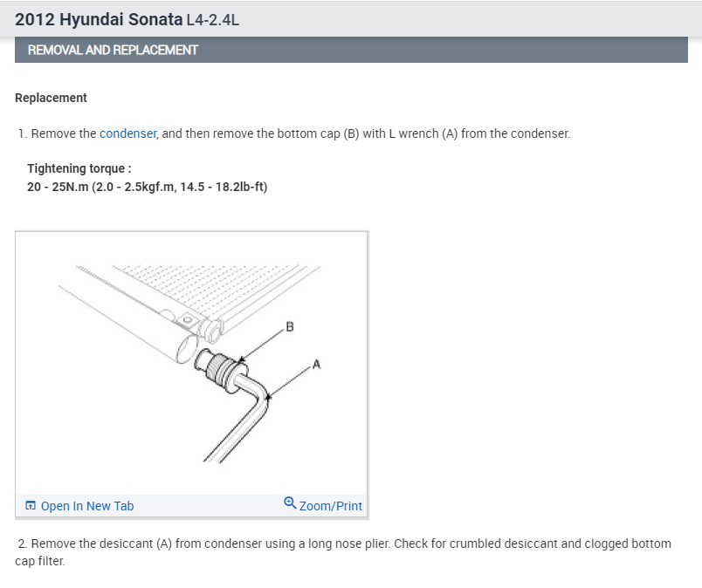Image resolution: width=702 pixels, height=588 pixels.
Task: Click the Open In New Tab link
Action: (x=86, y=506)
